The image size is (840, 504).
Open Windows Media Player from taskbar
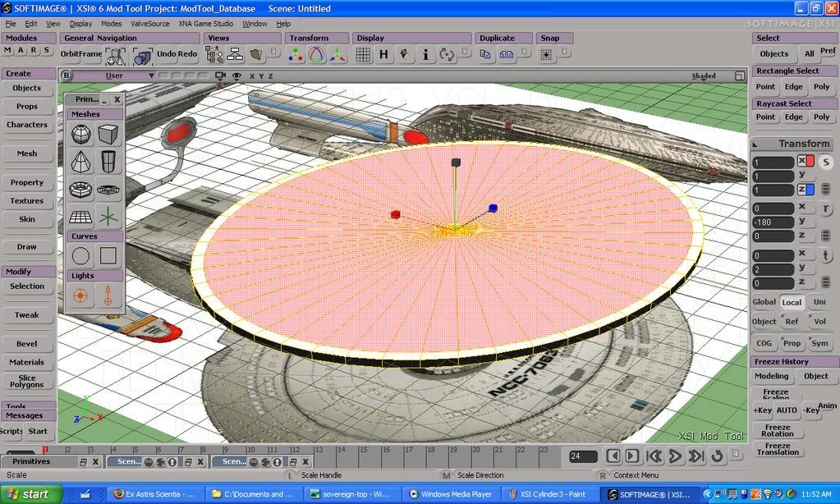[x=451, y=494]
